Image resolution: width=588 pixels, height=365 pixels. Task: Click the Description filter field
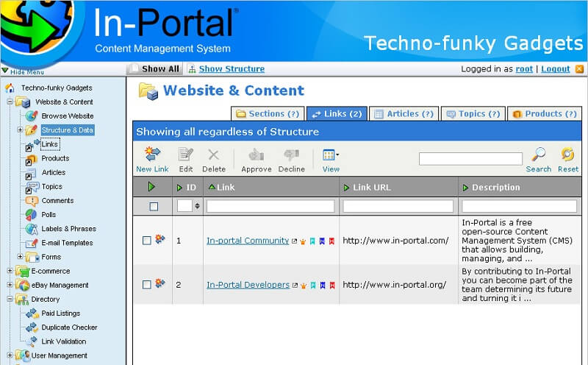(x=519, y=206)
